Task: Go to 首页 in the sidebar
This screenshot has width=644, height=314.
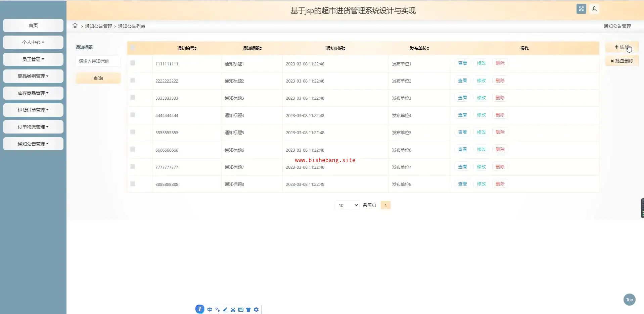Action: tap(33, 25)
